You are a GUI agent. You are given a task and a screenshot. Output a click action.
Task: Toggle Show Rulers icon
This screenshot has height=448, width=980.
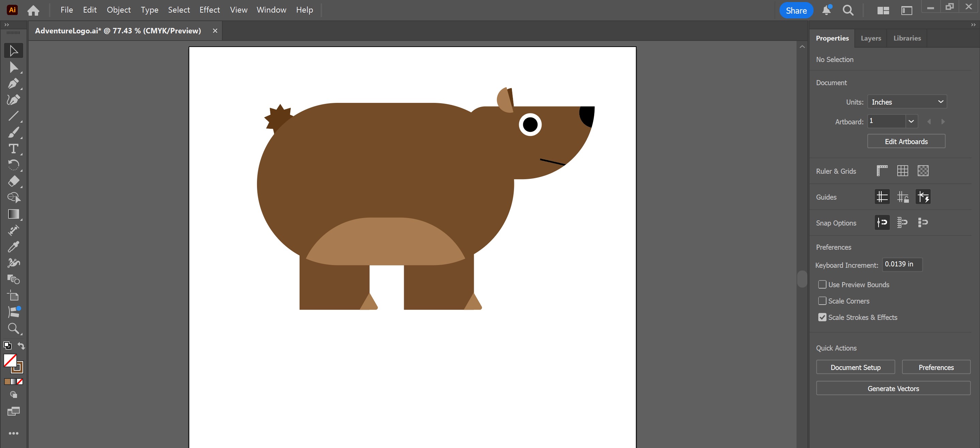tap(882, 171)
